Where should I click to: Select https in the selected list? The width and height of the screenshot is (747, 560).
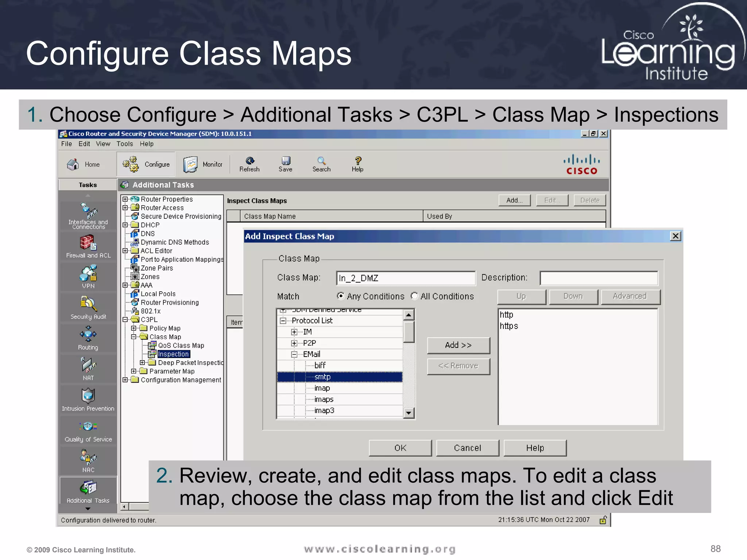(509, 326)
